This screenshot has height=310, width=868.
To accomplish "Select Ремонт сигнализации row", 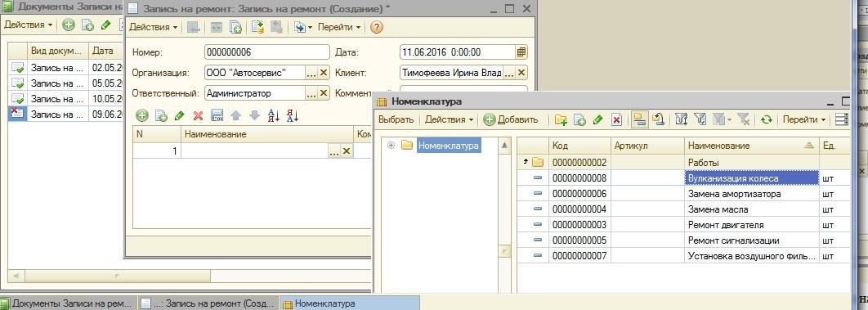I will coord(683,240).
